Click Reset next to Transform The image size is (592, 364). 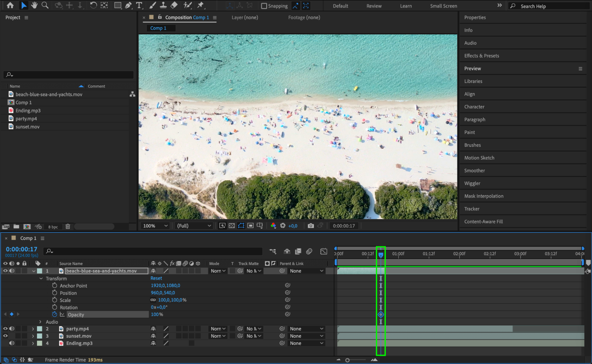156,278
